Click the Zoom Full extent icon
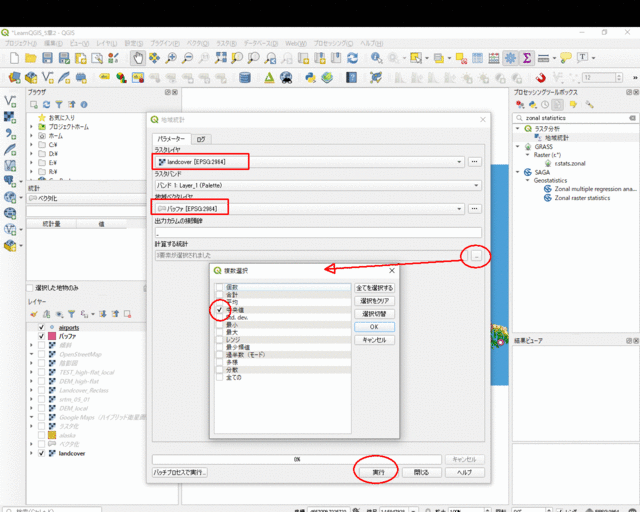This screenshot has width=640, height=512. coord(220,58)
